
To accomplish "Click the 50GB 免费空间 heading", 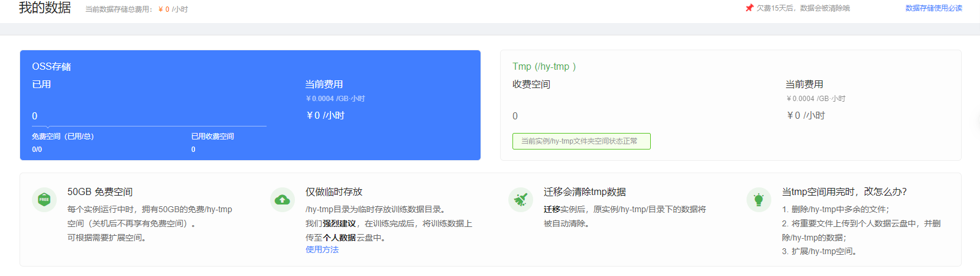I will [100, 192].
